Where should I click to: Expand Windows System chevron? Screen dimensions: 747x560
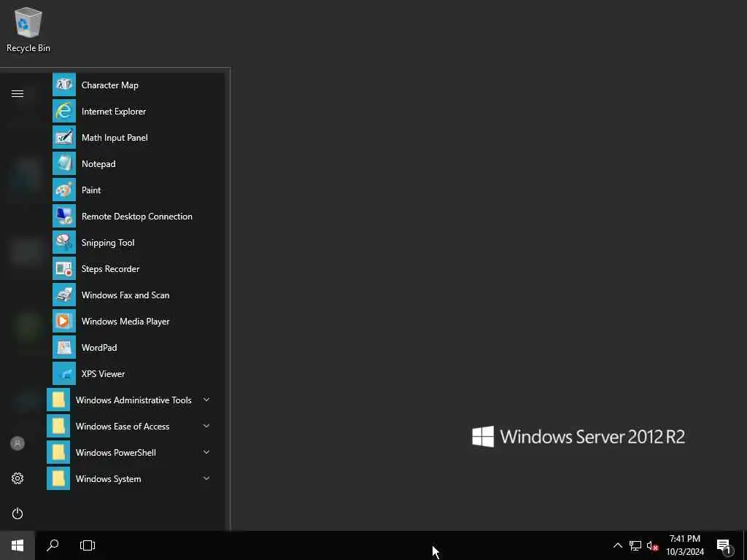coord(206,478)
